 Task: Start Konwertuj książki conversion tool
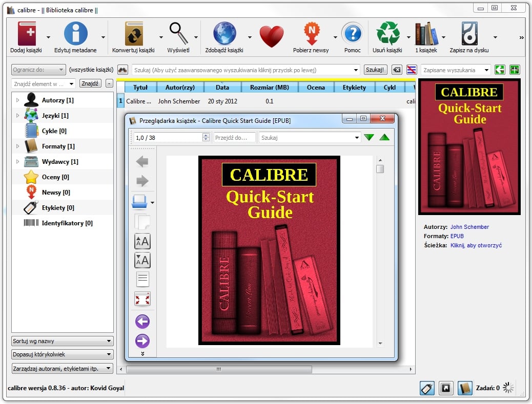click(x=135, y=33)
